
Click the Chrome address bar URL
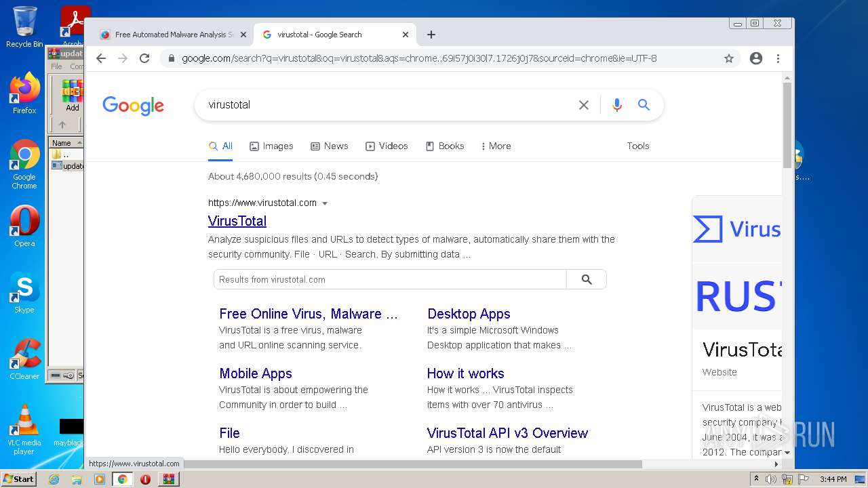coord(419,58)
